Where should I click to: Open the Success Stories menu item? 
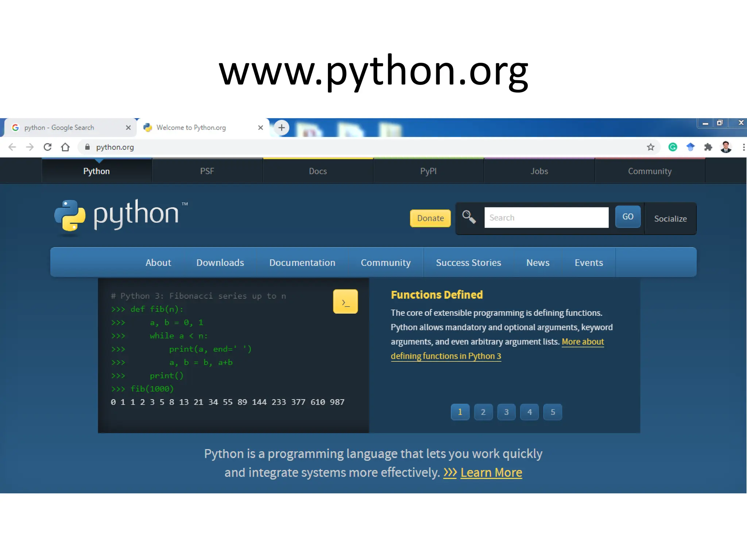coord(468,262)
